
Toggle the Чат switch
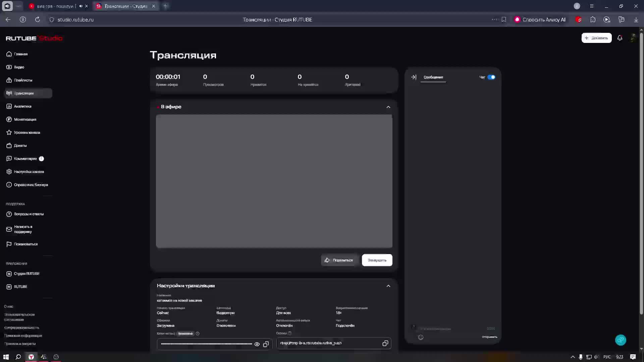pos(491,77)
